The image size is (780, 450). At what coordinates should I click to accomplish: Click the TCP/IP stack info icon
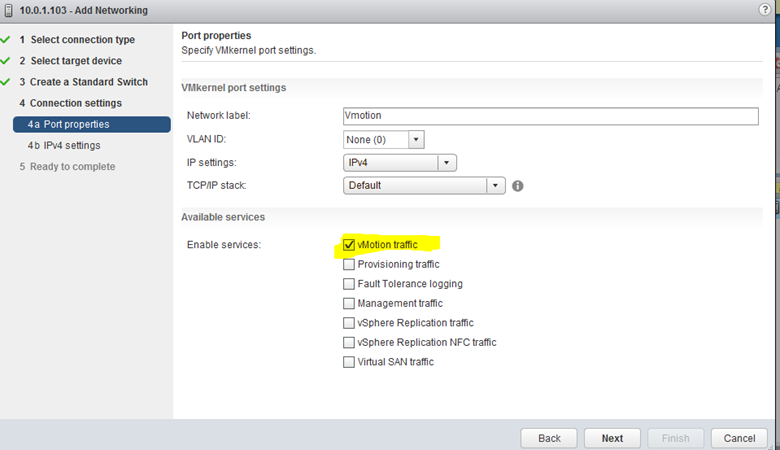(518, 186)
